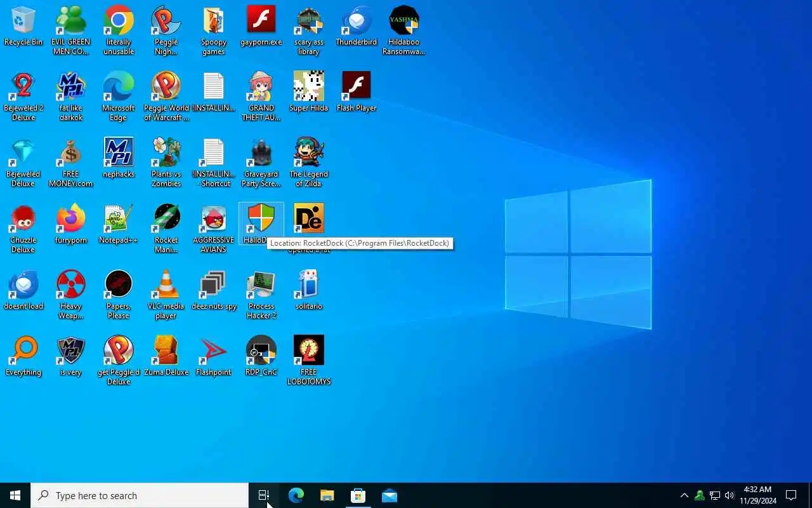812x508 pixels.
Task: Select The Legend of Zilda shortcut
Action: tap(309, 163)
